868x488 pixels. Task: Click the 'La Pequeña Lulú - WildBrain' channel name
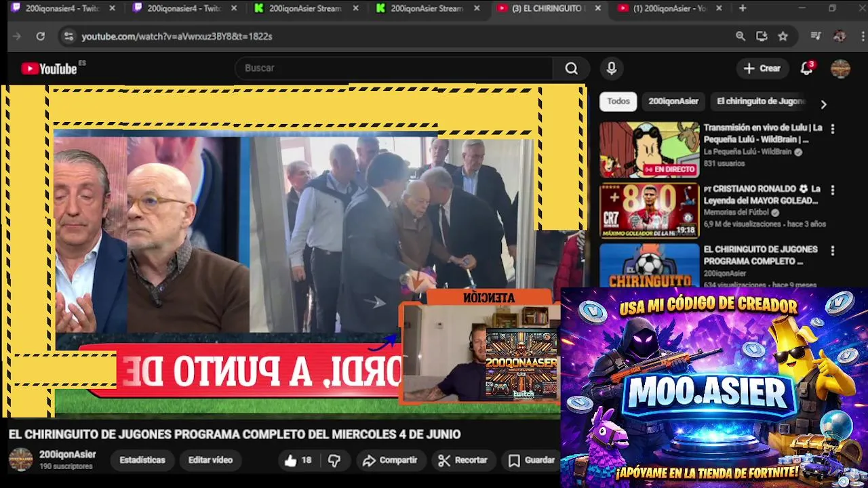tap(747, 152)
